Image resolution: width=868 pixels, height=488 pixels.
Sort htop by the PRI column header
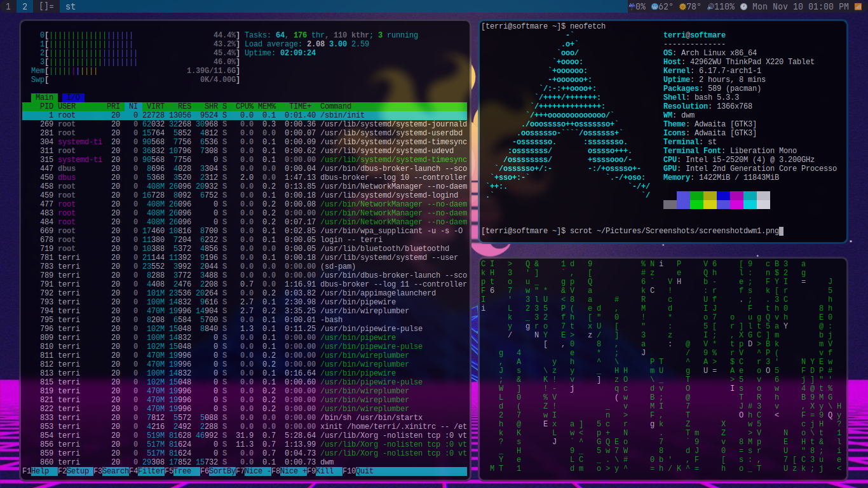(x=113, y=106)
